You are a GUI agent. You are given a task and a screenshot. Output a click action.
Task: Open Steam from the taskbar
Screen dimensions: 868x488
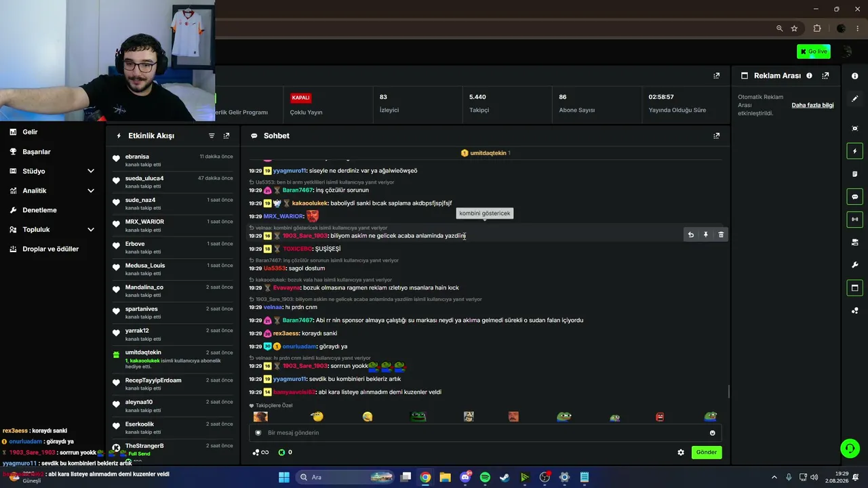point(505,477)
